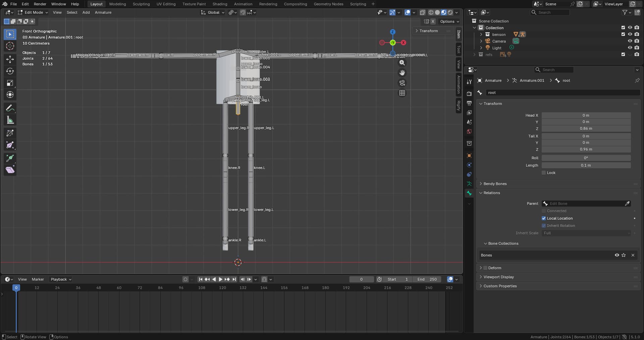Click the pan view hand icon
Image resolution: width=644 pixels, height=340 pixels.
pyautogui.click(x=402, y=73)
